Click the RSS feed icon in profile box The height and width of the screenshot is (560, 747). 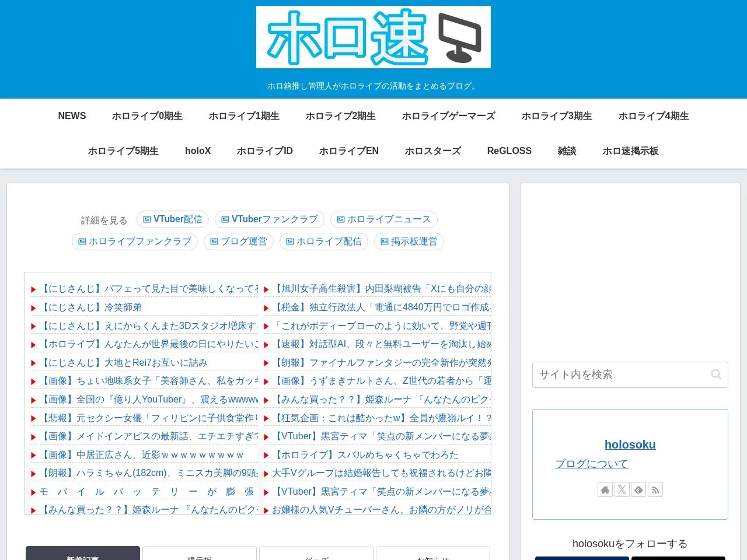coord(655,490)
